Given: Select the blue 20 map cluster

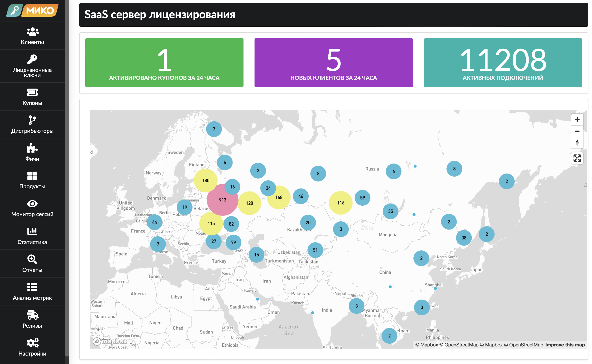Looking at the screenshot, I should (308, 223).
